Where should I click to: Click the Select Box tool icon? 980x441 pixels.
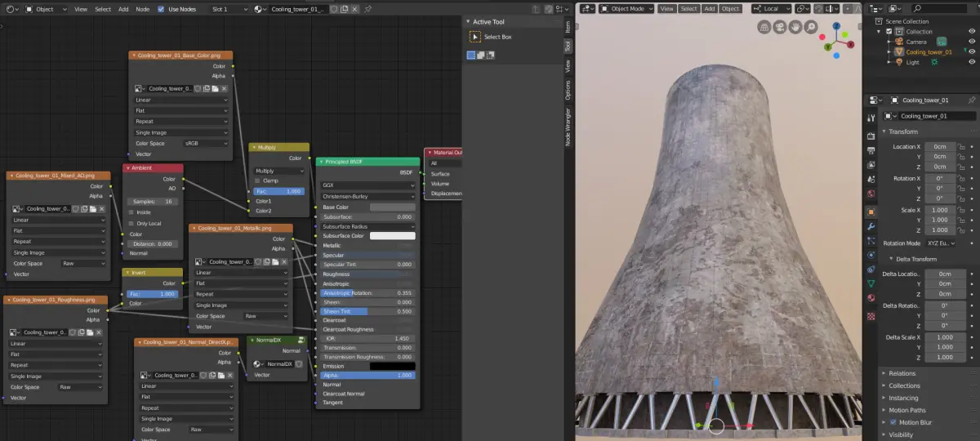coord(475,37)
